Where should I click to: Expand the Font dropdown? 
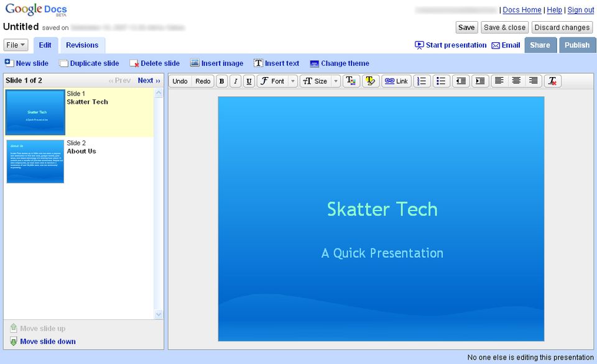click(x=292, y=81)
